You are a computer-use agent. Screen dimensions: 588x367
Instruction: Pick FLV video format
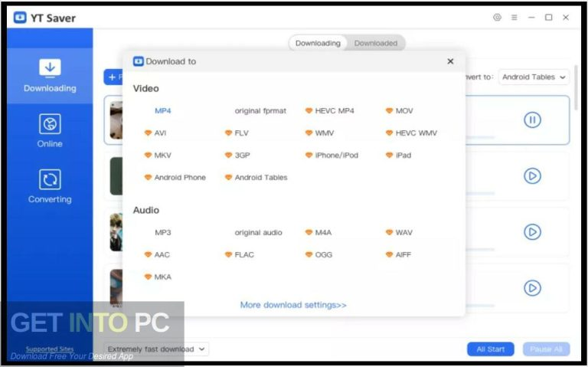pos(237,133)
